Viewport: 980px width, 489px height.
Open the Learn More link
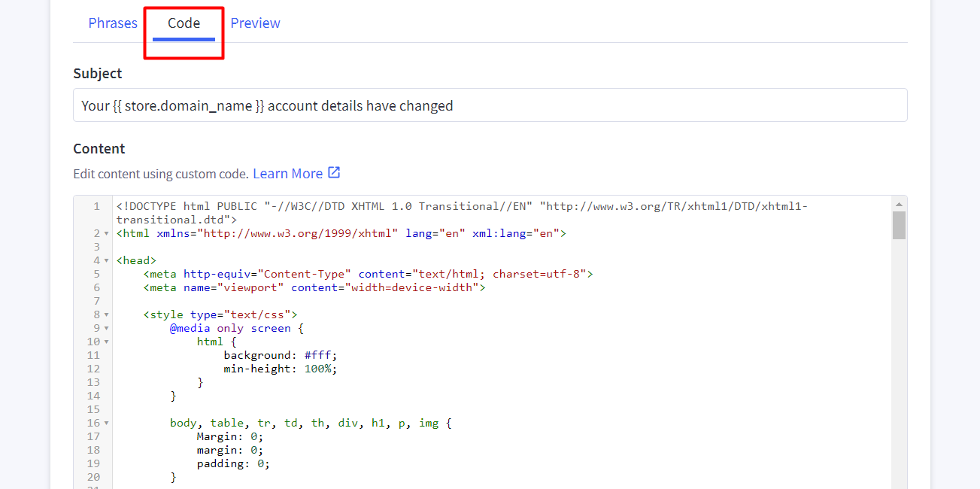[x=287, y=174]
